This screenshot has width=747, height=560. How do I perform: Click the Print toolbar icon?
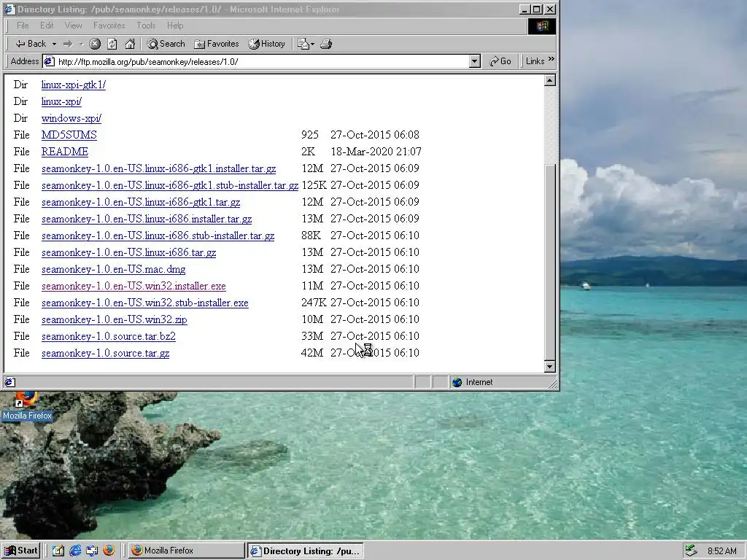click(x=326, y=44)
